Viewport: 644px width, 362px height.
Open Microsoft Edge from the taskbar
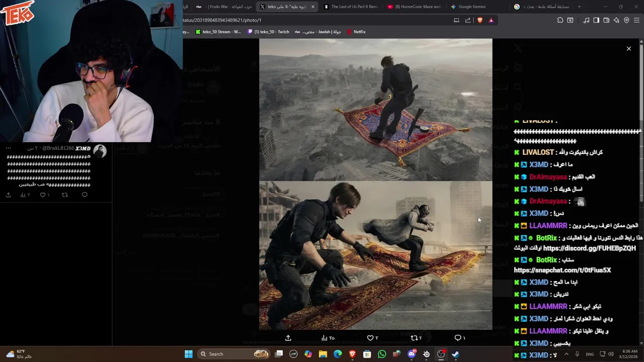click(x=338, y=354)
